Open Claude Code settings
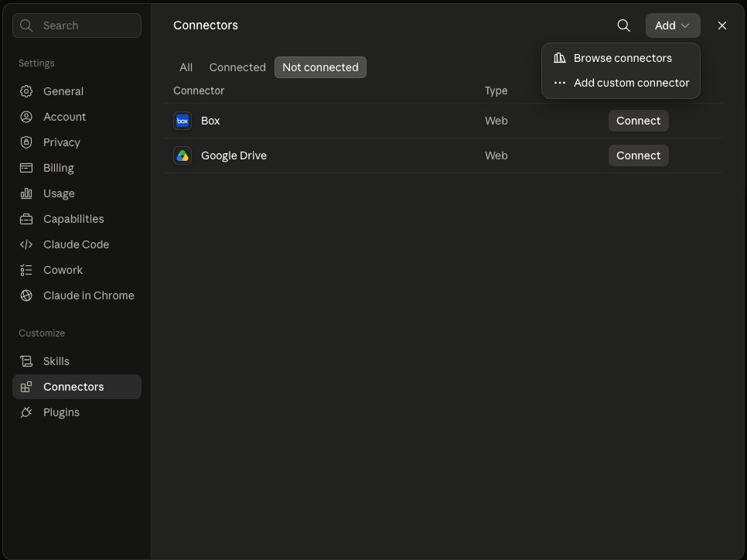747x560 pixels. pyautogui.click(x=77, y=244)
